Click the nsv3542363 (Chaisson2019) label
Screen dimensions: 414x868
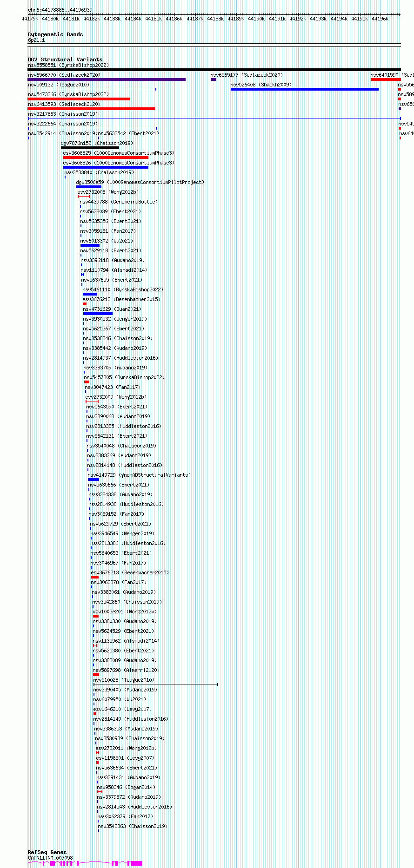coord(133,826)
